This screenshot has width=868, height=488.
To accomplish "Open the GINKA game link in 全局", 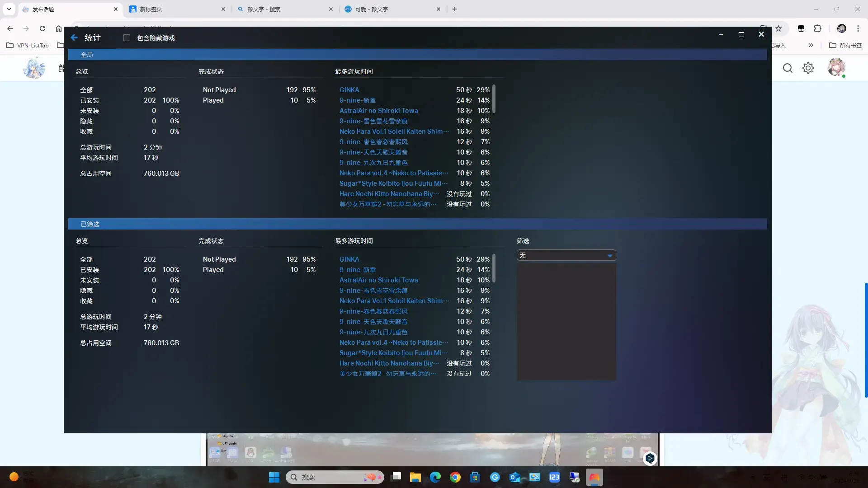I will pyautogui.click(x=349, y=90).
